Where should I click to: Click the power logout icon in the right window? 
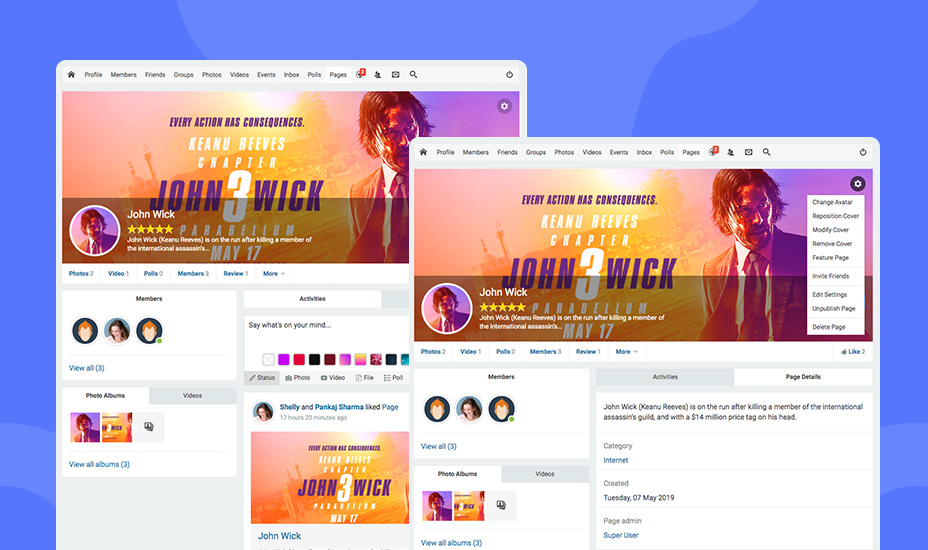862,152
